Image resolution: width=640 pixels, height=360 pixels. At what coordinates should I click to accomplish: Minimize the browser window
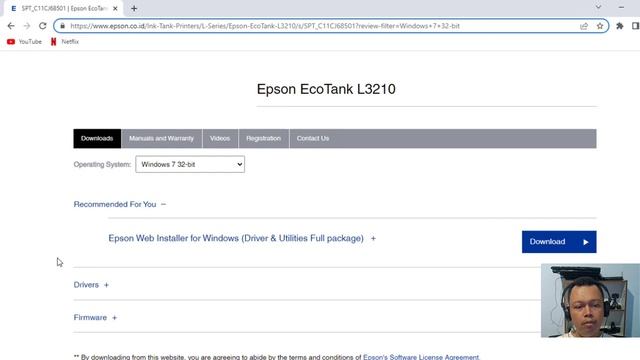coord(621,7)
